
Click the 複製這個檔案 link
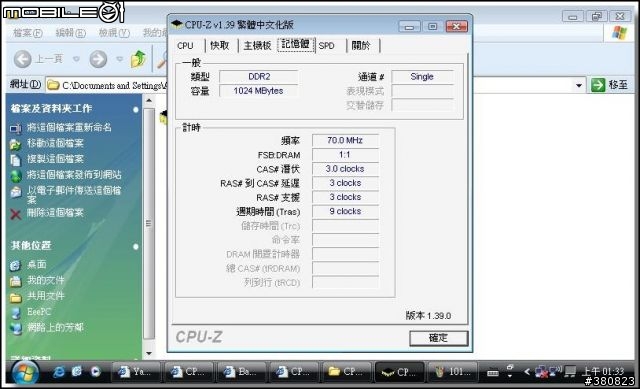(55, 159)
